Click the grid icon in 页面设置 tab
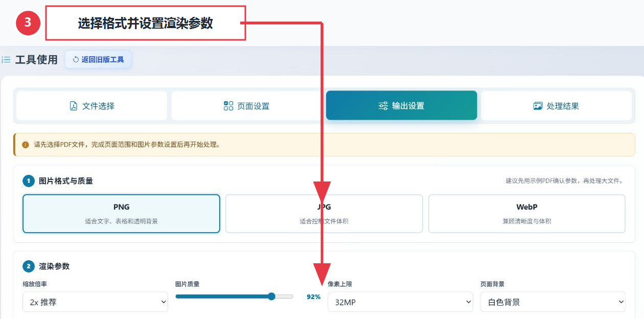The image size is (644, 319). (x=228, y=106)
